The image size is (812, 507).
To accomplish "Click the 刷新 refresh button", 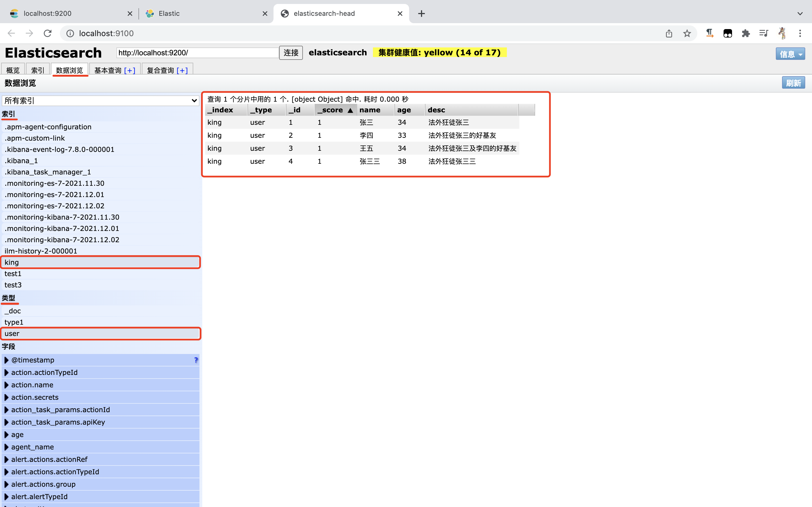I will [x=793, y=83].
